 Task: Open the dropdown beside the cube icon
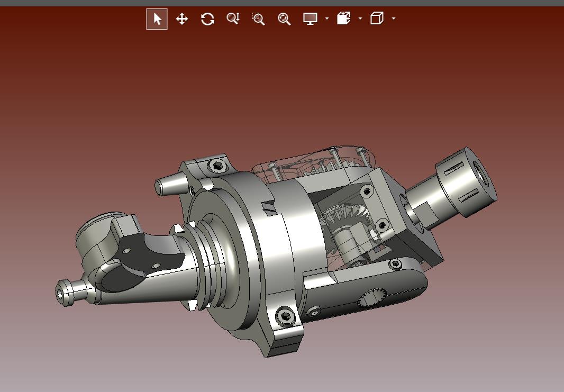coord(394,19)
